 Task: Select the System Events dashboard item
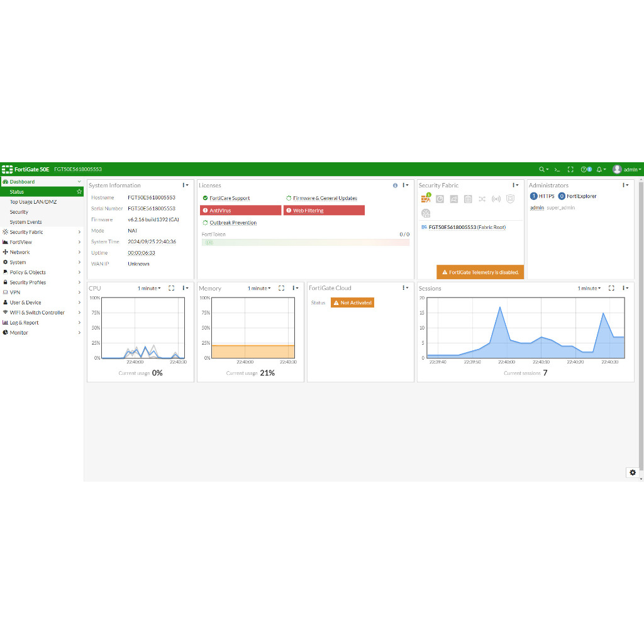pyautogui.click(x=26, y=222)
